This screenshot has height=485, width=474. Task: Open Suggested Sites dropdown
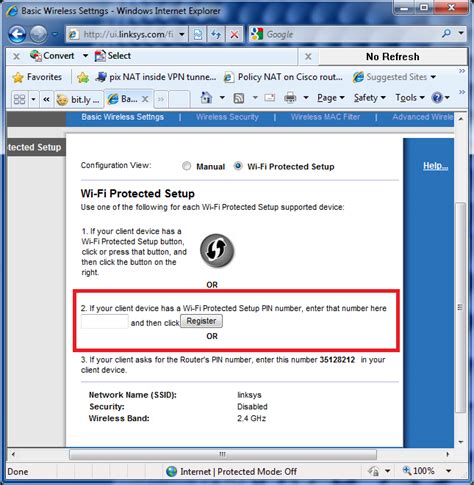coord(394,77)
